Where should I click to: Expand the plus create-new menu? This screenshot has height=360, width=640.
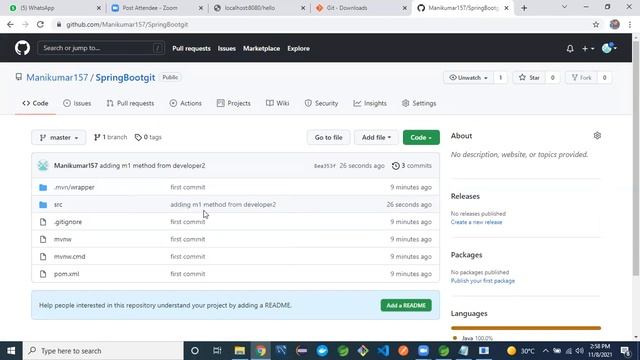(588, 49)
